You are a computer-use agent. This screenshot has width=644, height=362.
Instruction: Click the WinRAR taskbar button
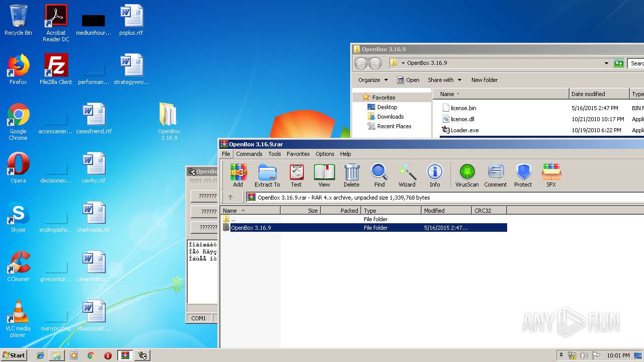125,355
